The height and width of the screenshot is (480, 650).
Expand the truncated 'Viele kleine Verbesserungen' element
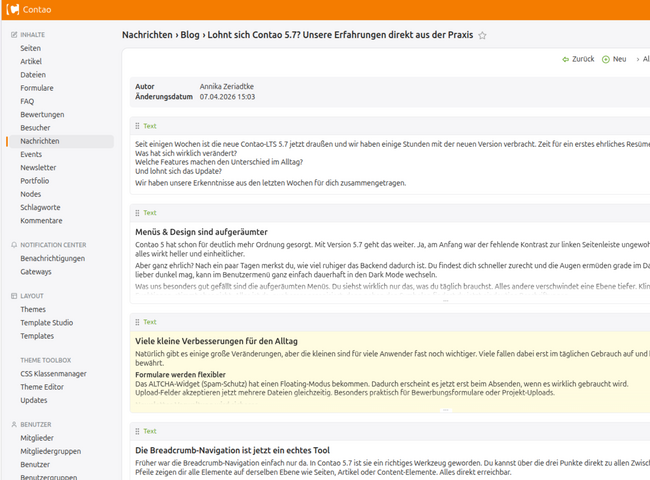pyautogui.click(x=446, y=410)
